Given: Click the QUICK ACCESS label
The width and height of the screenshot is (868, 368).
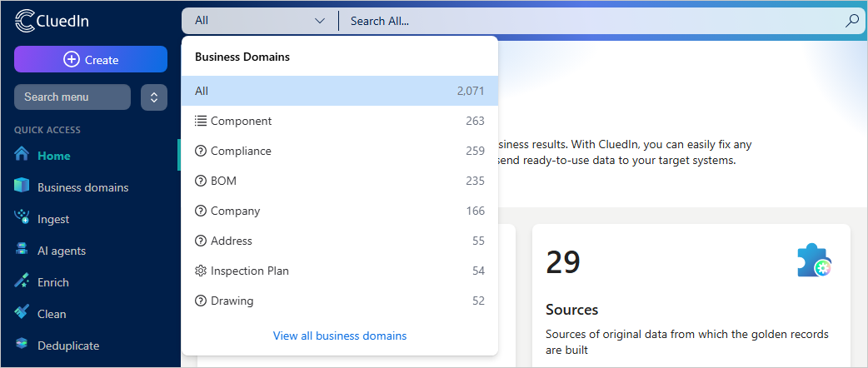Looking at the screenshot, I should click(47, 130).
